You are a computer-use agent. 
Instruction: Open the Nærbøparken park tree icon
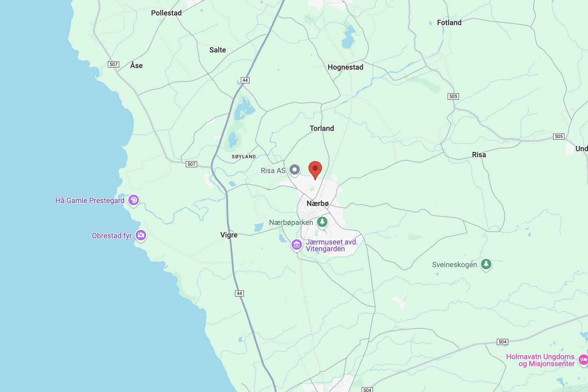[x=322, y=222]
